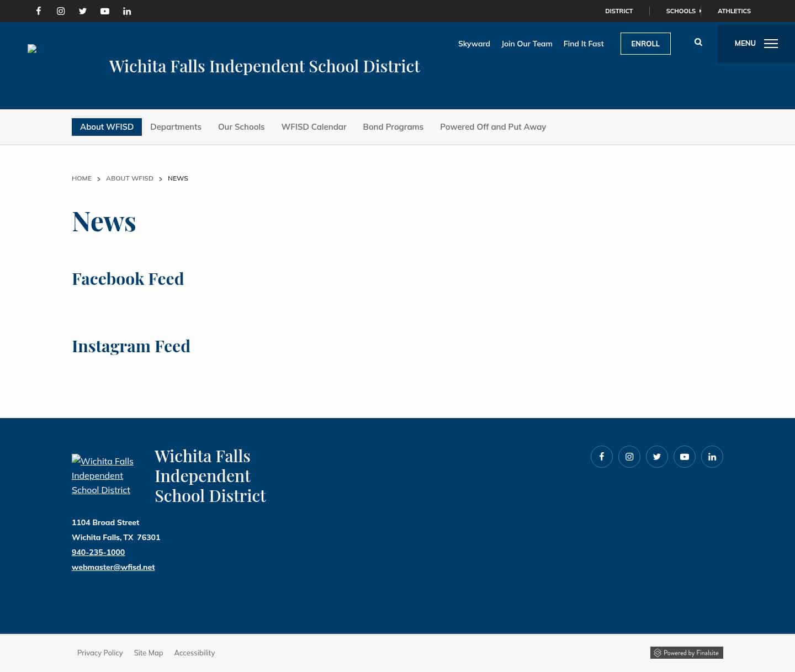Click the ENROLL button
This screenshot has width=795, height=672.
[x=645, y=44]
